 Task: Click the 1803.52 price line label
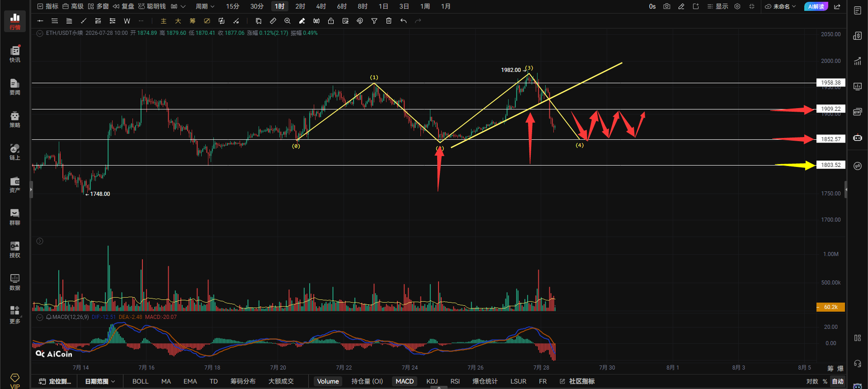pos(831,165)
